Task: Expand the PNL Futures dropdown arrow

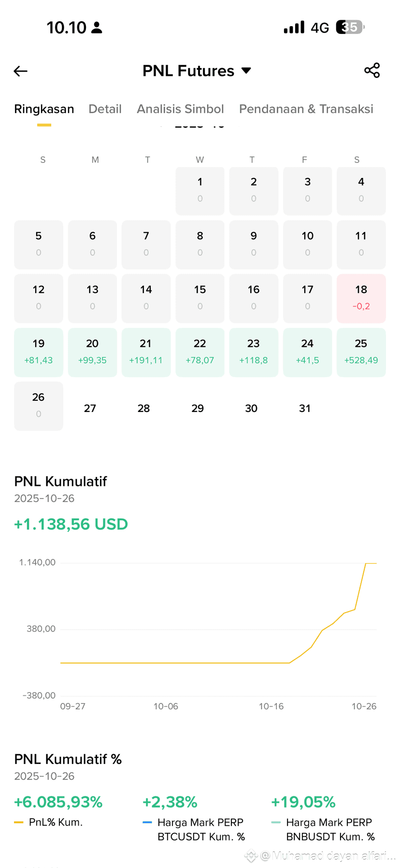Action: [246, 71]
